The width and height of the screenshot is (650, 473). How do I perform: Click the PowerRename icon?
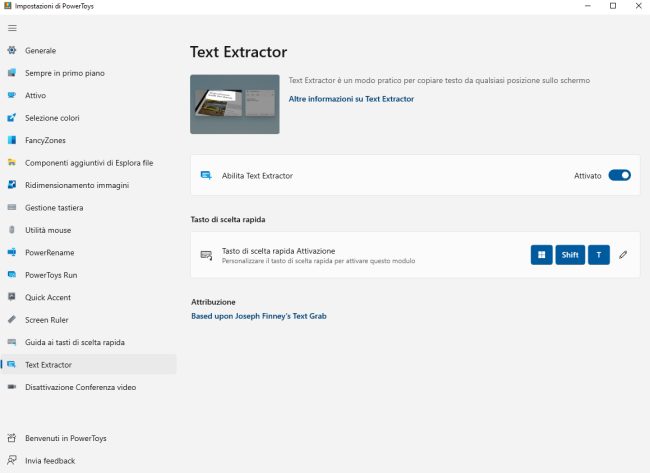[12, 252]
